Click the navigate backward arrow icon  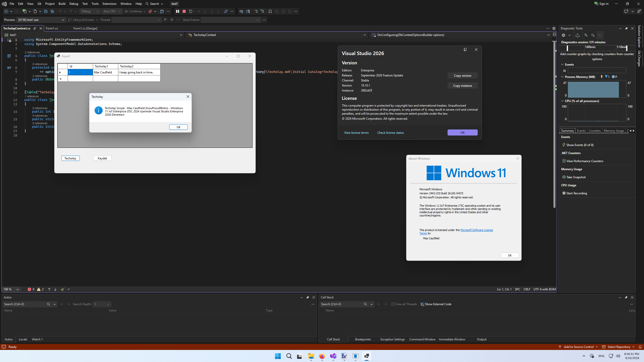coord(6,11)
